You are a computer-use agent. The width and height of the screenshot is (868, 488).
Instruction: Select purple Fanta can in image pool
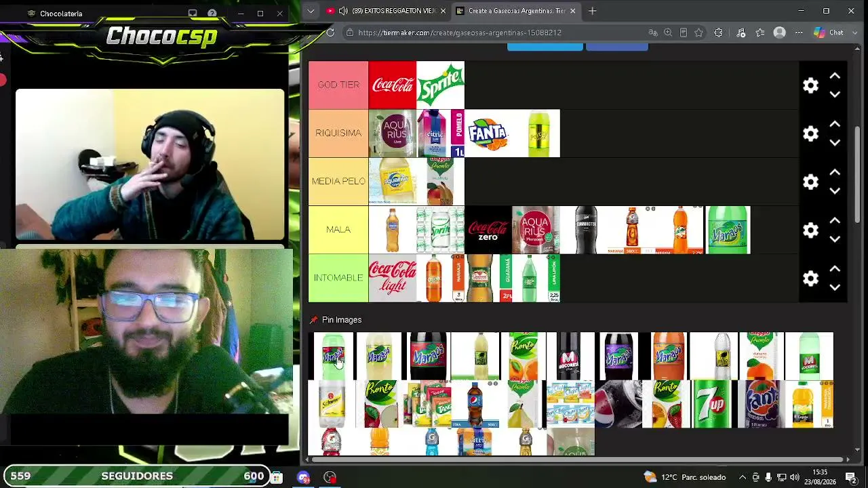pos(762,404)
